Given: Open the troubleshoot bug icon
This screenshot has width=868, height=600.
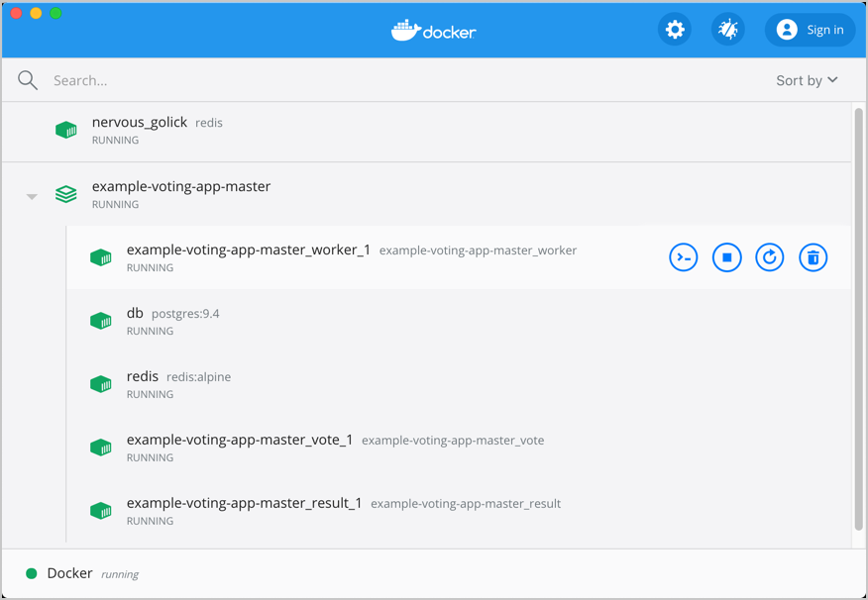Looking at the screenshot, I should (728, 29).
